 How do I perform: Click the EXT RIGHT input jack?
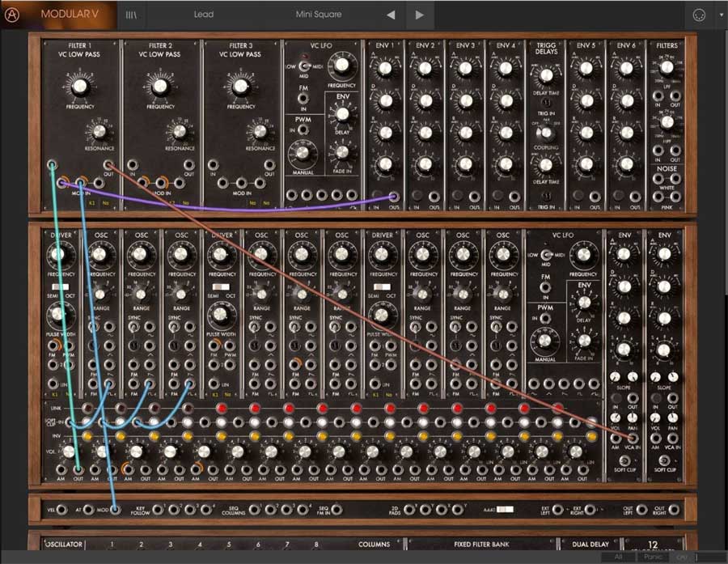click(x=590, y=510)
